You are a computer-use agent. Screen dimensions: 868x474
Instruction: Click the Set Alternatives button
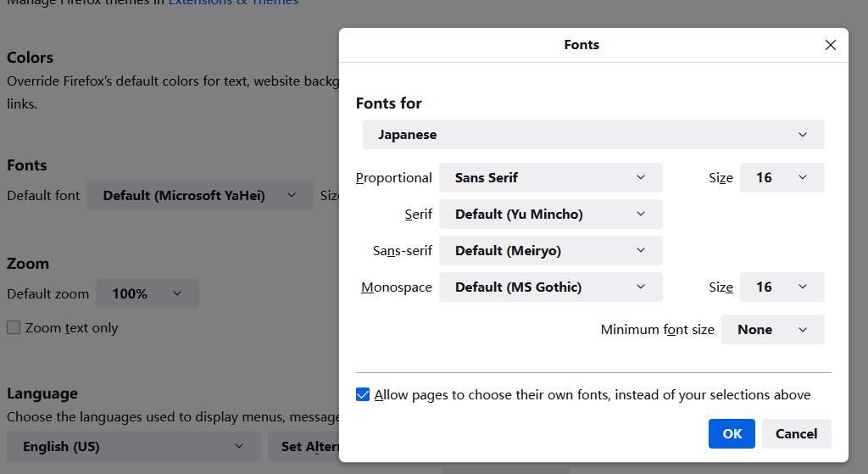[x=305, y=446]
